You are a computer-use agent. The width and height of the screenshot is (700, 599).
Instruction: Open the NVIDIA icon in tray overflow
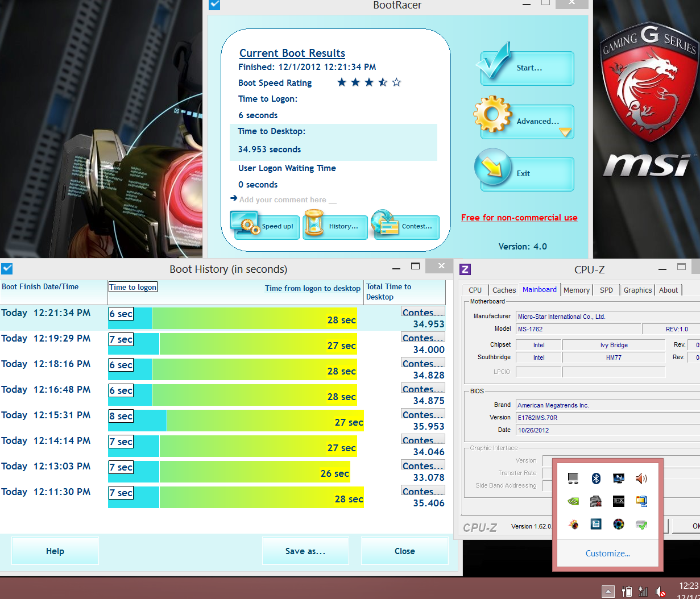coord(573,501)
